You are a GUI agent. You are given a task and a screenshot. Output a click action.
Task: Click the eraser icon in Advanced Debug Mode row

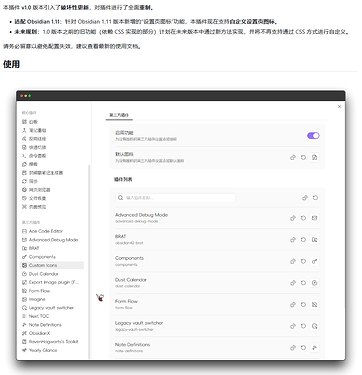pyautogui.click(x=293, y=218)
